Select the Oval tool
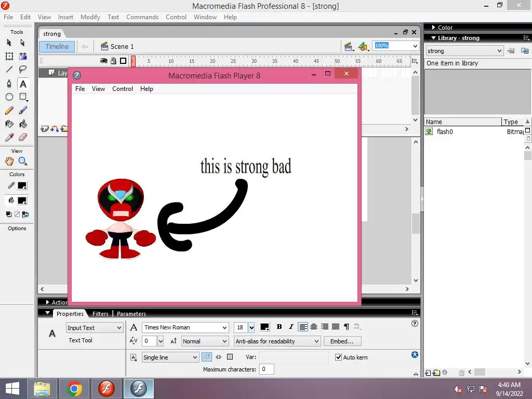Viewport: 532px width, 399px height. [x=9, y=97]
